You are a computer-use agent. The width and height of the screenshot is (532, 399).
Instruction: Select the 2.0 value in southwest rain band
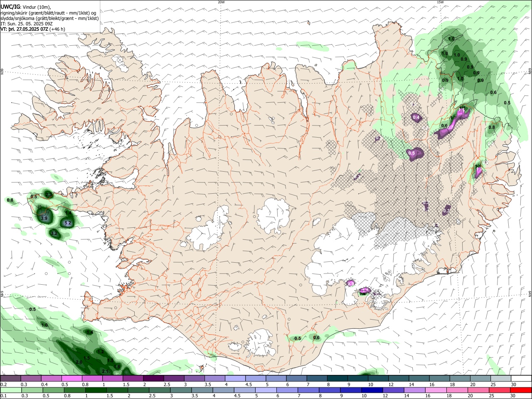[79, 362]
